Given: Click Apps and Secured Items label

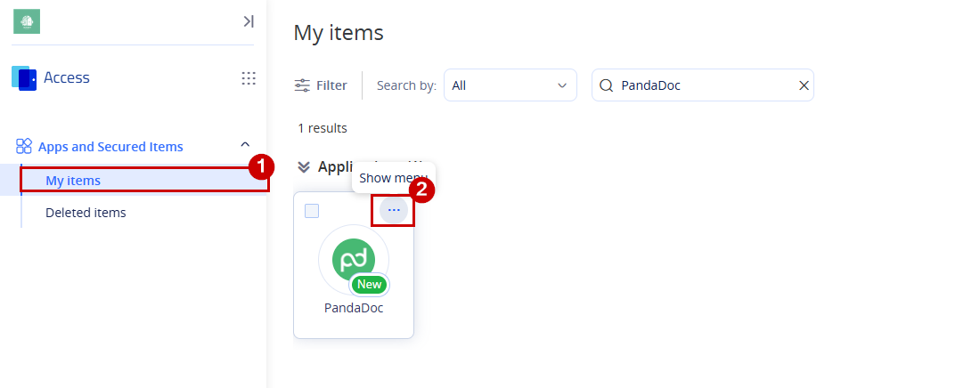Looking at the screenshot, I should pos(110,147).
